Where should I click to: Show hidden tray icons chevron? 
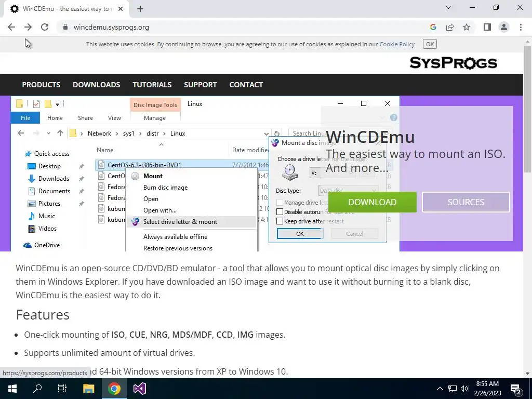pos(440,389)
